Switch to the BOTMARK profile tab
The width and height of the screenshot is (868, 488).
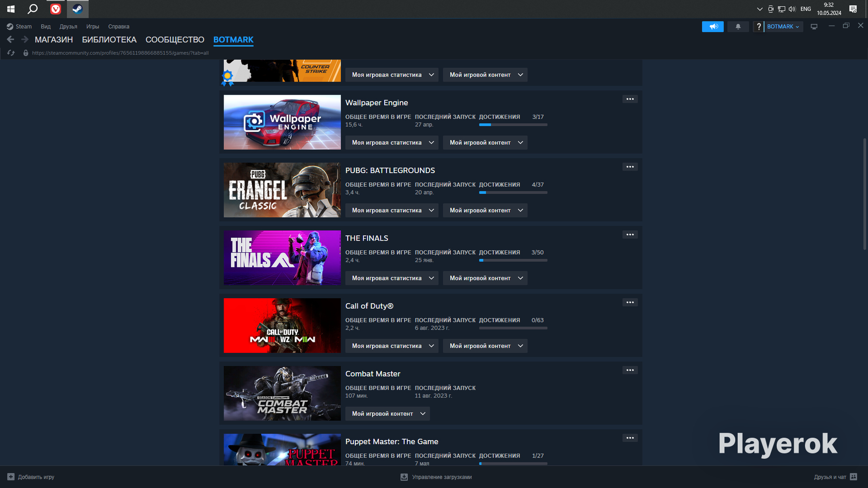click(x=233, y=40)
